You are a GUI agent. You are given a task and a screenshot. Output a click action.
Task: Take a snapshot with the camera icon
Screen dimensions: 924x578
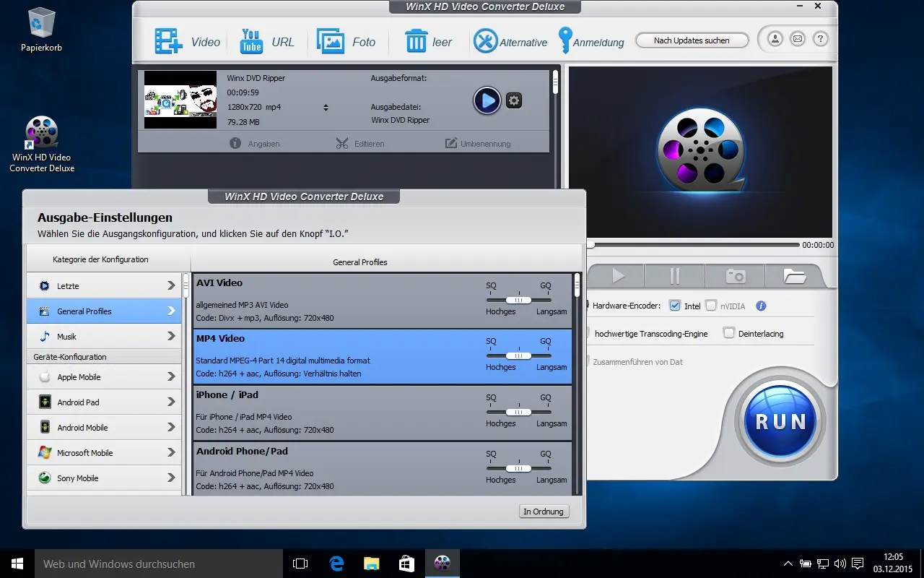coord(735,275)
